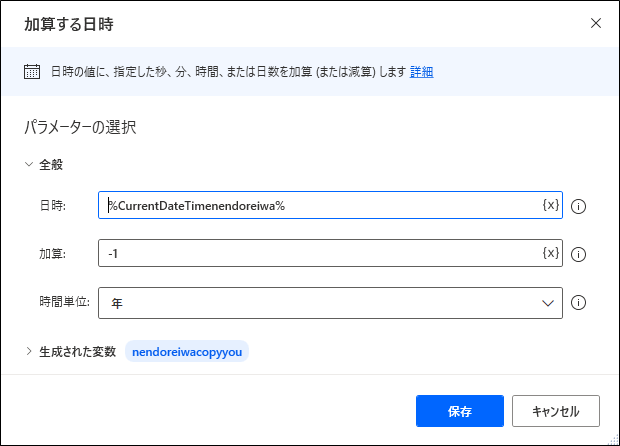
Task: Expand the 生成された変数 section
Action: [29, 351]
